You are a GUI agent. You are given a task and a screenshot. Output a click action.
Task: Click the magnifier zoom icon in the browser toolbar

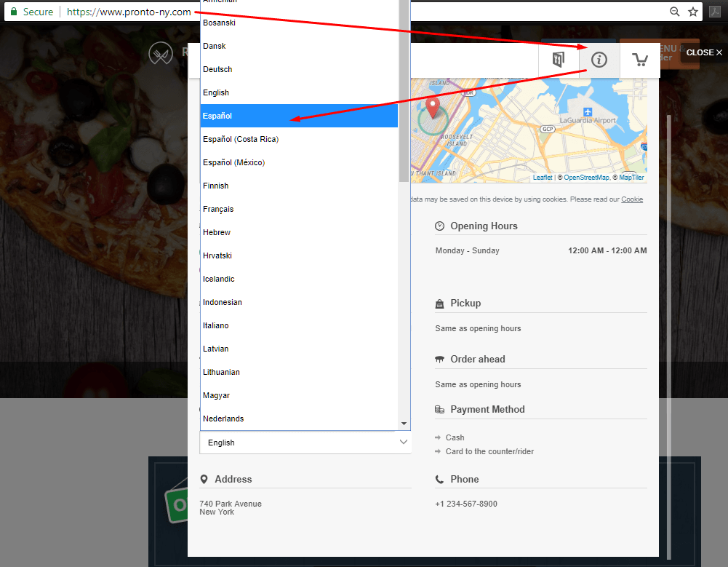[674, 11]
